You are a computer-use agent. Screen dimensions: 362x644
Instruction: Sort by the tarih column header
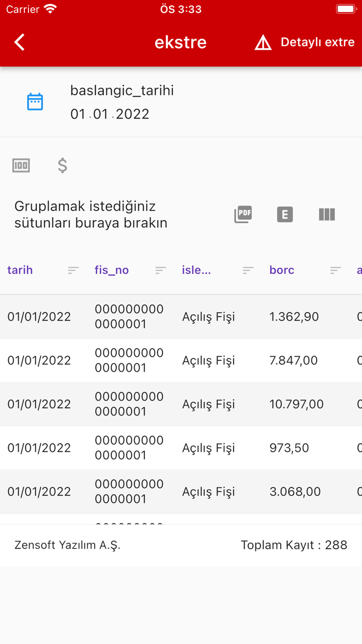pyautogui.click(x=20, y=270)
